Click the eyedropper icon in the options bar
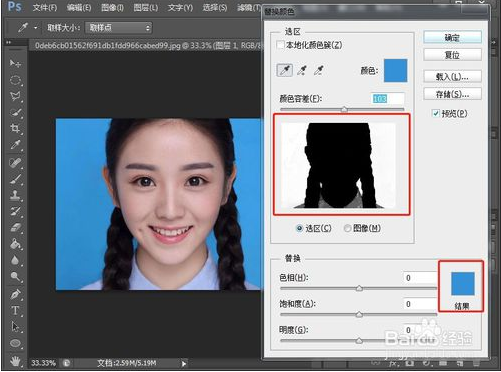 pyautogui.click(x=23, y=28)
